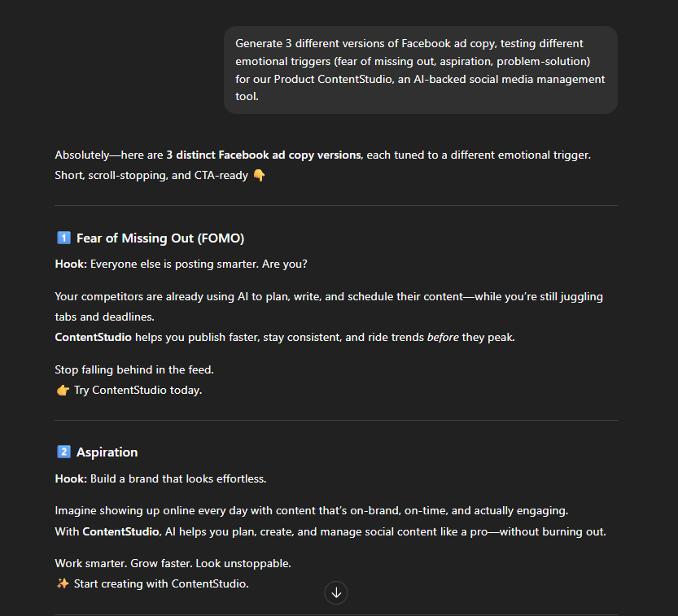The height and width of the screenshot is (616, 678).
Task: Click the sparkles emoji before "Start creating with ContentStudio"
Action: point(63,583)
